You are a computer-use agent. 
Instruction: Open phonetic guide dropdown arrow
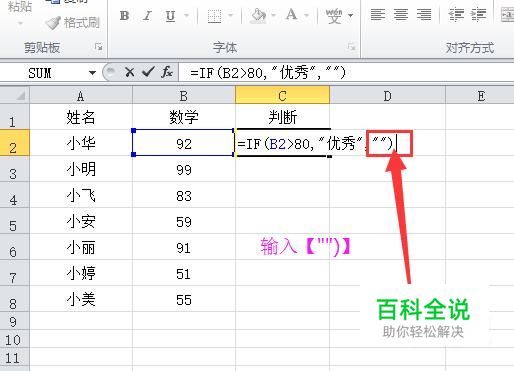(x=350, y=15)
